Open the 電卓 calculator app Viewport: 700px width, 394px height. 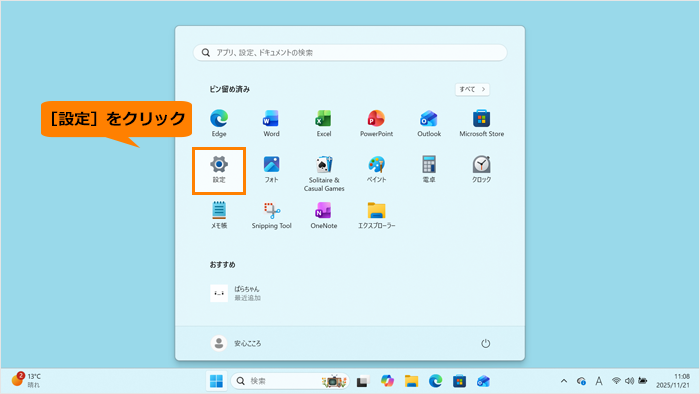coord(429,170)
